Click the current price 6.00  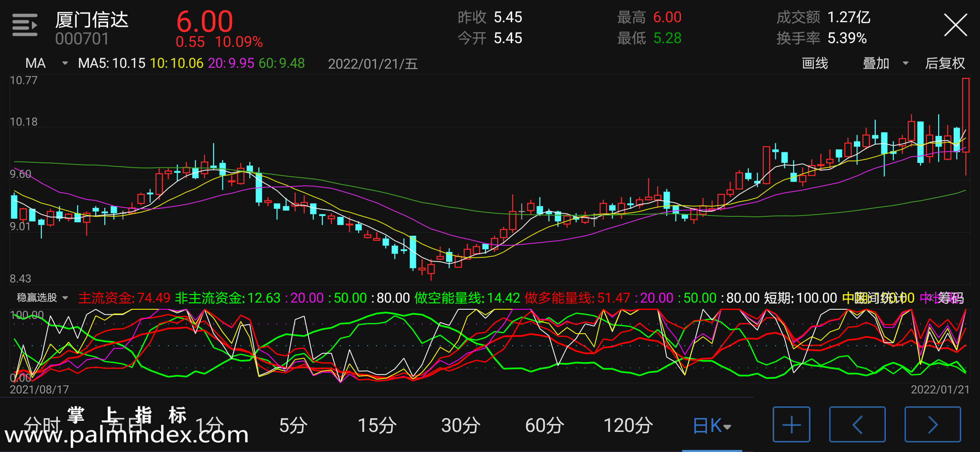tap(204, 21)
